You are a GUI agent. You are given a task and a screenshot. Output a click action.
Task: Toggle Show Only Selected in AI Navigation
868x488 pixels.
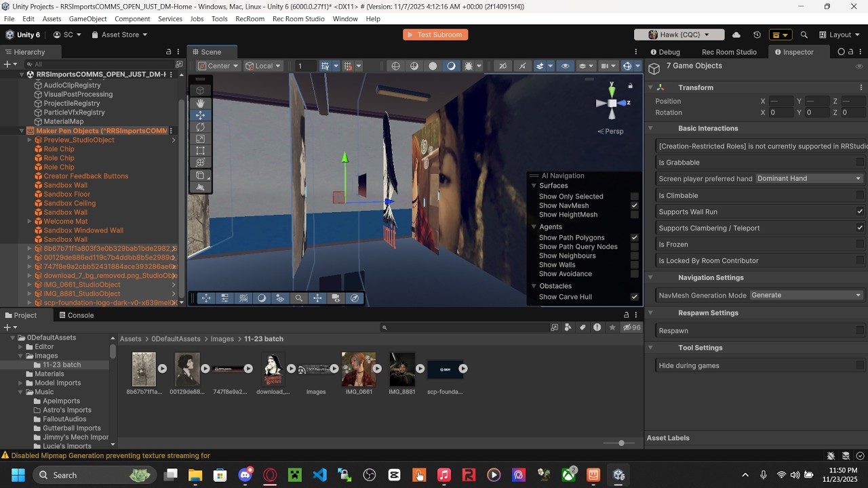click(635, 197)
